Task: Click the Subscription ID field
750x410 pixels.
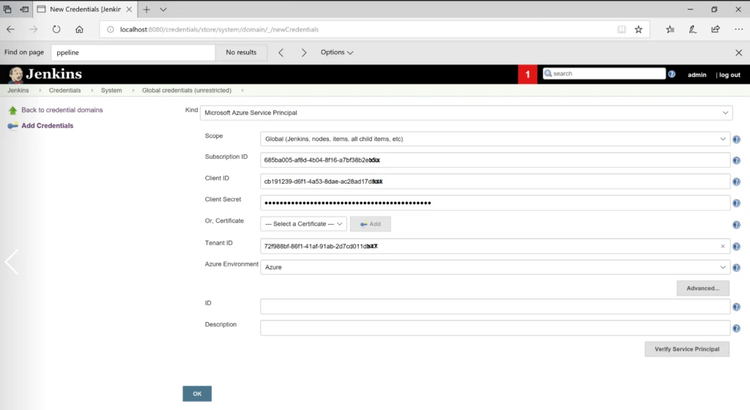Action: pos(495,160)
